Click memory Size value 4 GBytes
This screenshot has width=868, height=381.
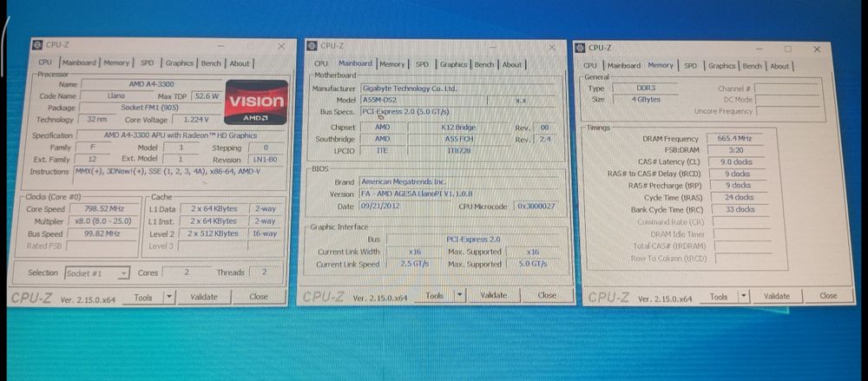point(646,100)
